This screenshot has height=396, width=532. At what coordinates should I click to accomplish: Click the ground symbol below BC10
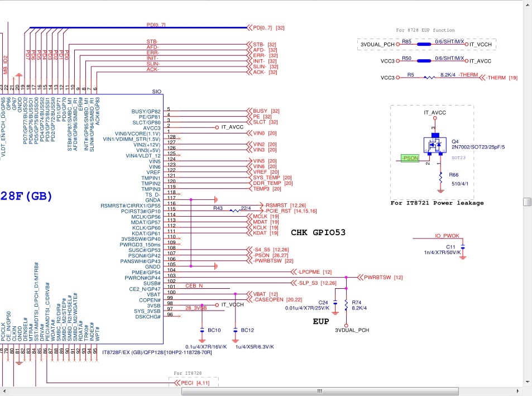click(202, 341)
